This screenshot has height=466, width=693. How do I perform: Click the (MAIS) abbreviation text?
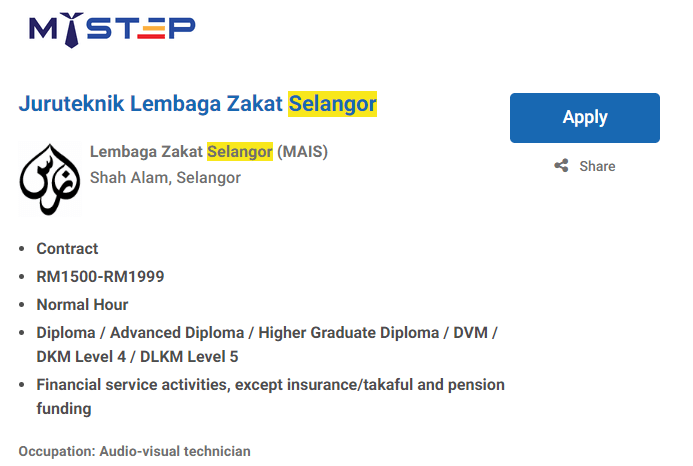(302, 152)
